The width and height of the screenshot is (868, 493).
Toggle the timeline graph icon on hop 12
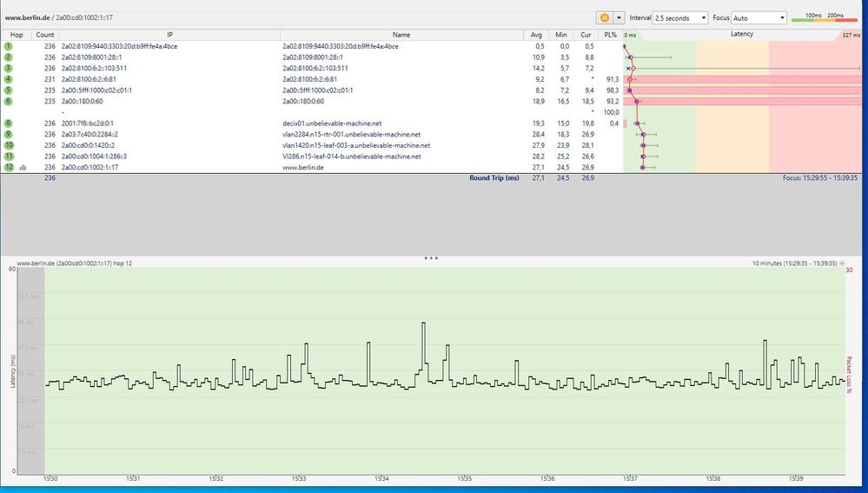click(x=23, y=168)
